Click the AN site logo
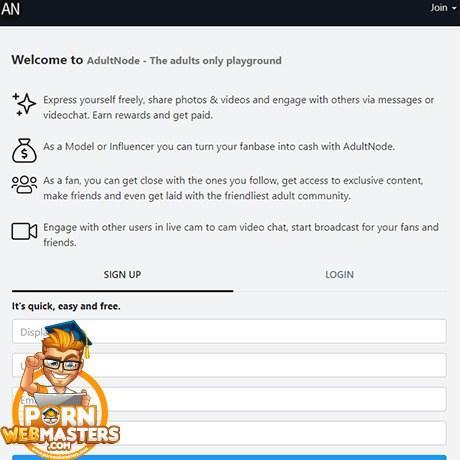The height and width of the screenshot is (460, 460). [x=11, y=9]
